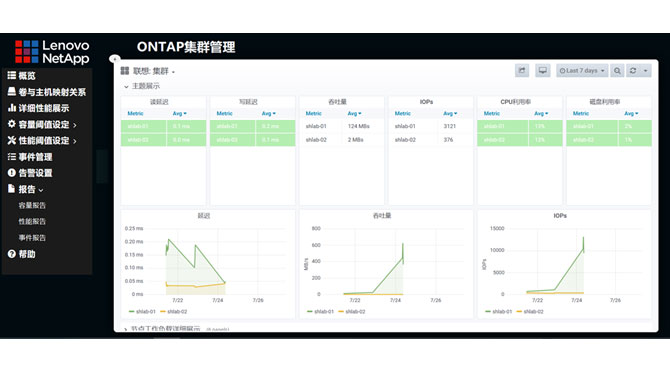Click the refresh dashboard icon

(633, 71)
